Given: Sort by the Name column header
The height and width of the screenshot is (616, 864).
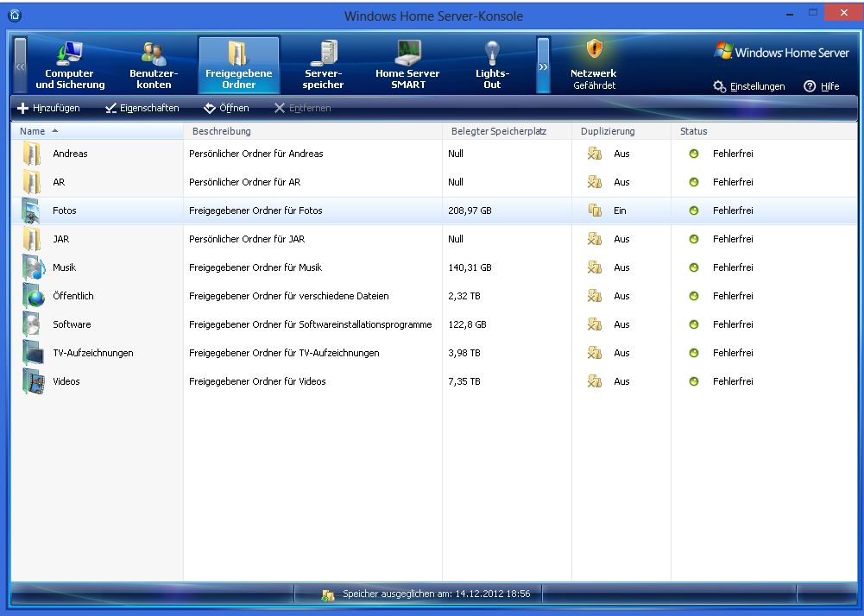Looking at the screenshot, I should point(97,131).
